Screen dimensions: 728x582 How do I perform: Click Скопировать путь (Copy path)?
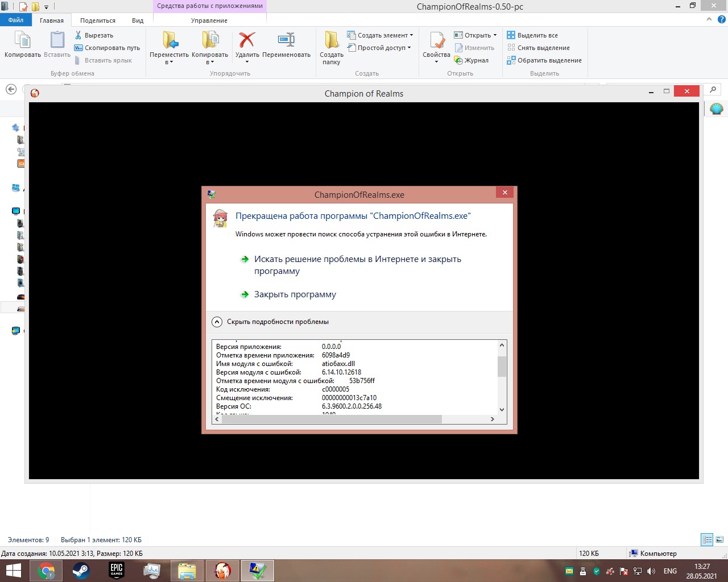[107, 48]
